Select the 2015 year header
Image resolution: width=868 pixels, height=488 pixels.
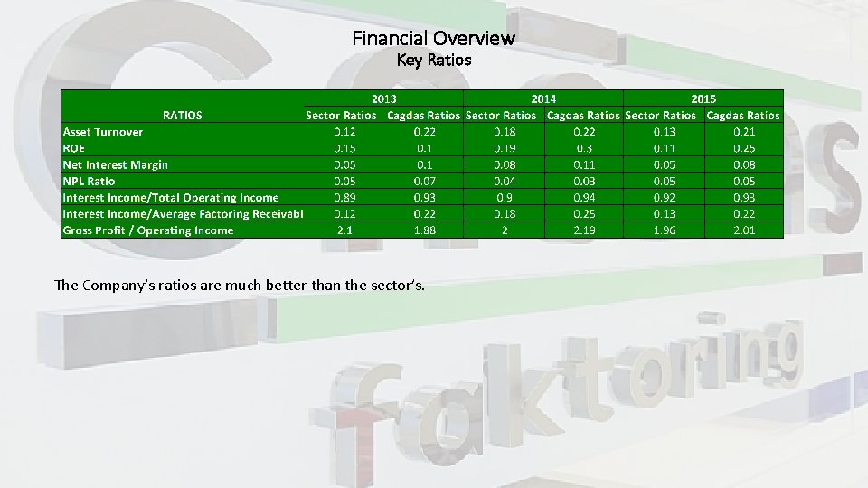(703, 99)
